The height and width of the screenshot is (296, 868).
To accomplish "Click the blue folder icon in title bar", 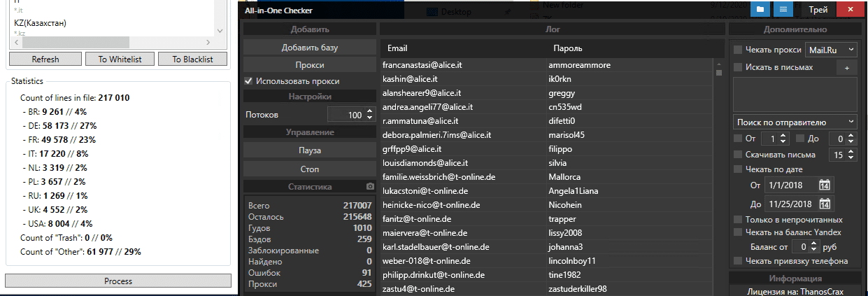I will [758, 10].
